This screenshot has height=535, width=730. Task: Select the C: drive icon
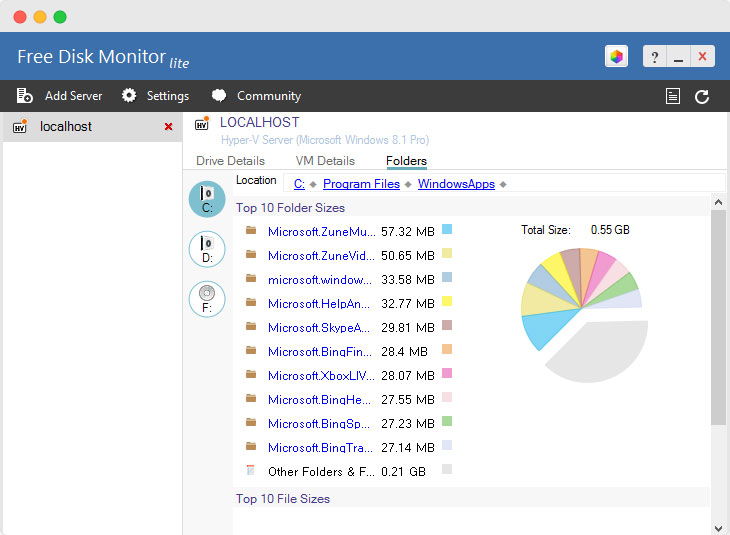click(207, 199)
